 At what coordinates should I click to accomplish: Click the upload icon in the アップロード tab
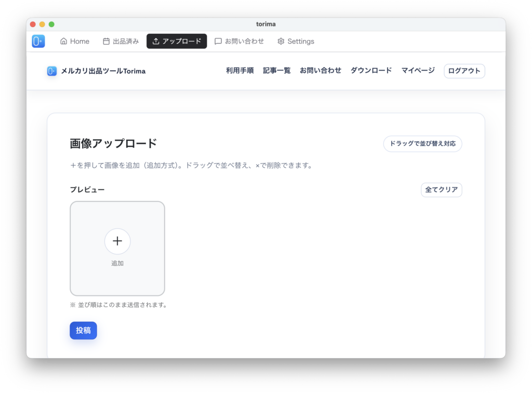[156, 42]
